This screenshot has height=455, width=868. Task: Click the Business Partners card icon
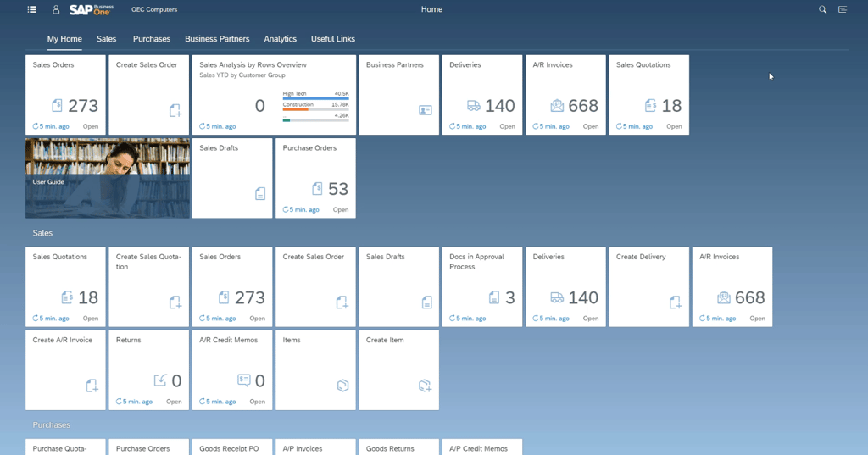click(x=426, y=110)
